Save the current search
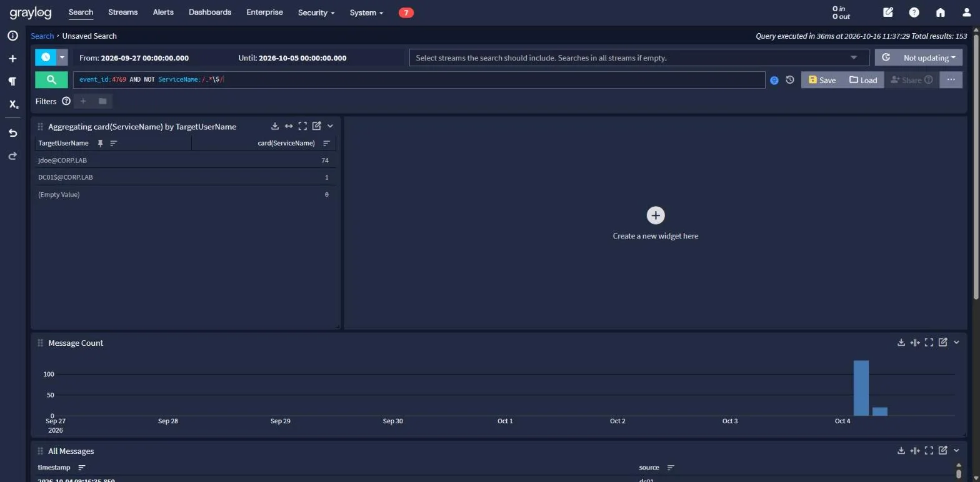980x482 pixels. [822, 80]
